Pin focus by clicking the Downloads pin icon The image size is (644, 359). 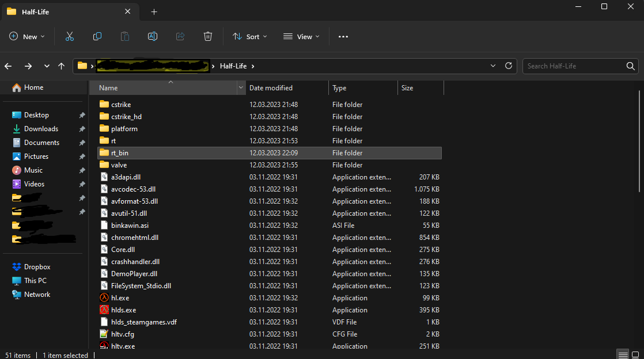coord(82,128)
